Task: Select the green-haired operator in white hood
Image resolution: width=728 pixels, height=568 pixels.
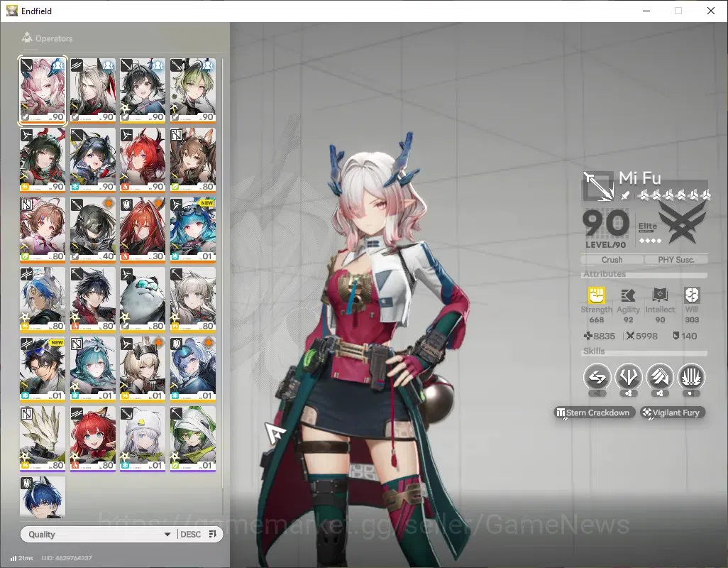Action: pos(193,438)
